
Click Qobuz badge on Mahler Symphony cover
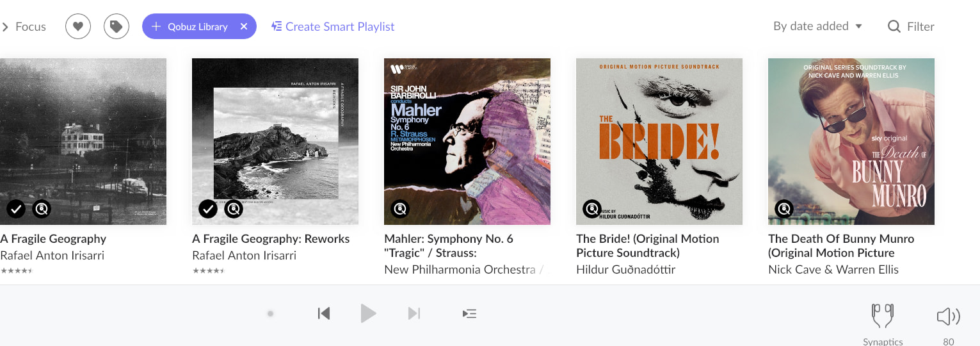(400, 209)
